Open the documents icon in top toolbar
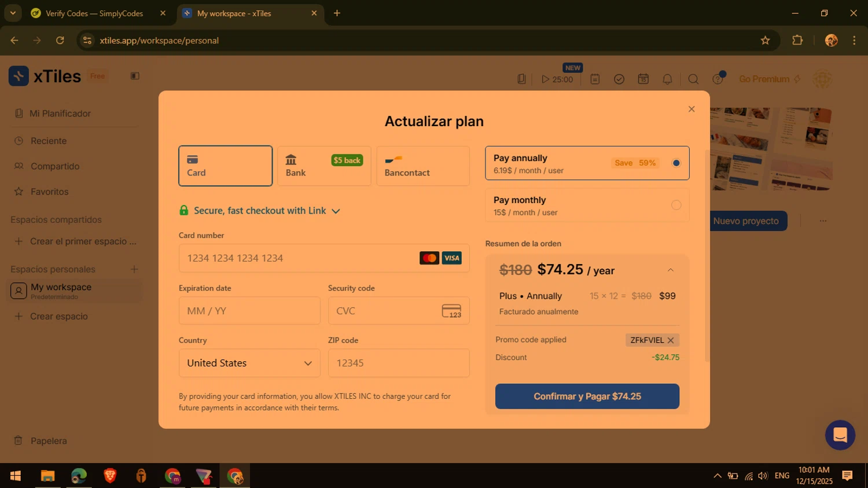868x488 pixels. coord(521,79)
